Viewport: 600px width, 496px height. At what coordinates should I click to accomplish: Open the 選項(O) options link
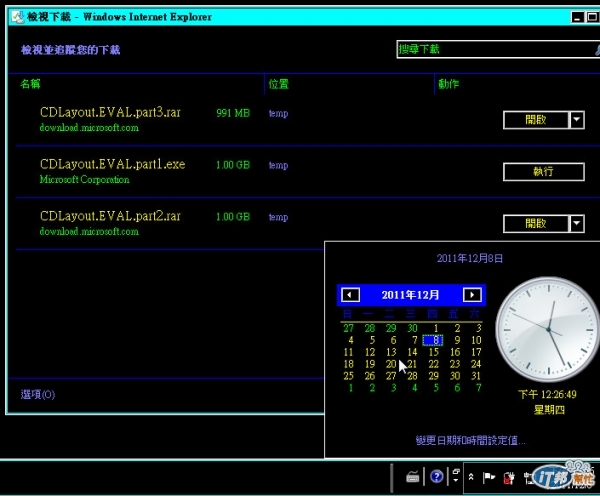(38, 394)
